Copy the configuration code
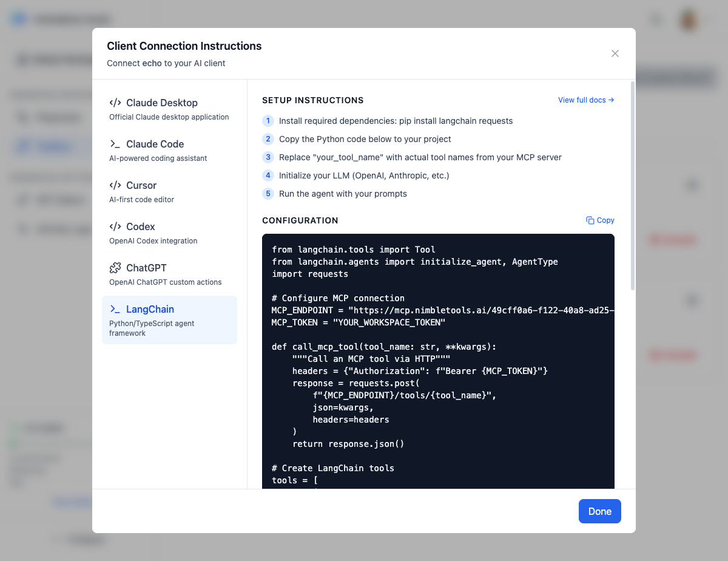This screenshot has width=728, height=561. 600,220
